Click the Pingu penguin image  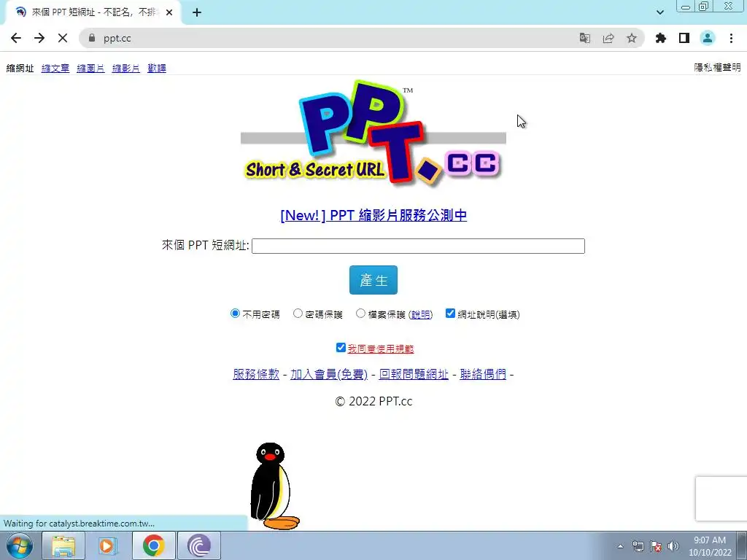[274, 486]
